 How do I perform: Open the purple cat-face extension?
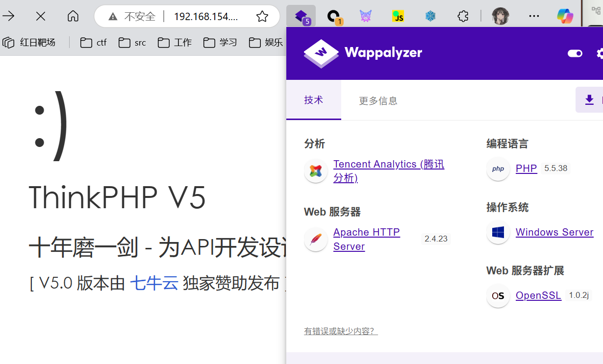coord(366,17)
